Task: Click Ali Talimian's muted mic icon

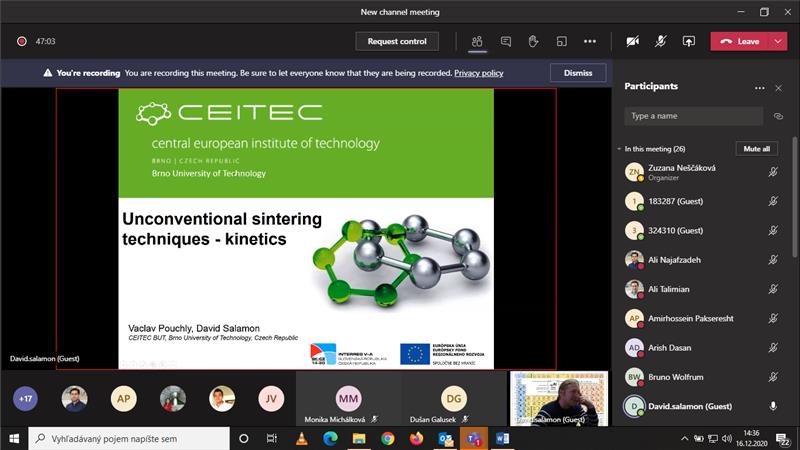Action: click(x=773, y=289)
